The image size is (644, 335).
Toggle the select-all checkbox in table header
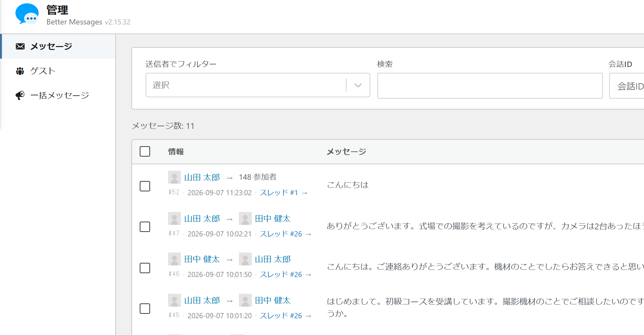pyautogui.click(x=145, y=151)
